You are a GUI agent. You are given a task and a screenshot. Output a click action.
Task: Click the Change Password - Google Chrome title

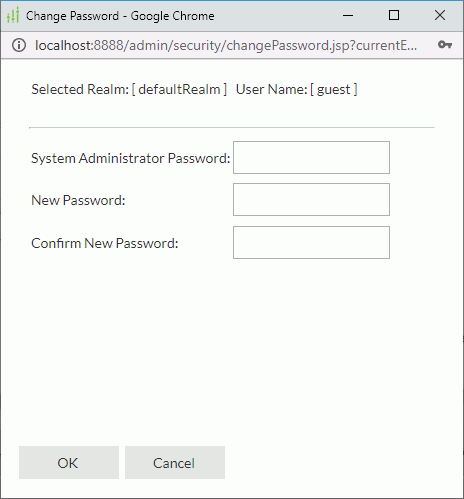pos(120,16)
